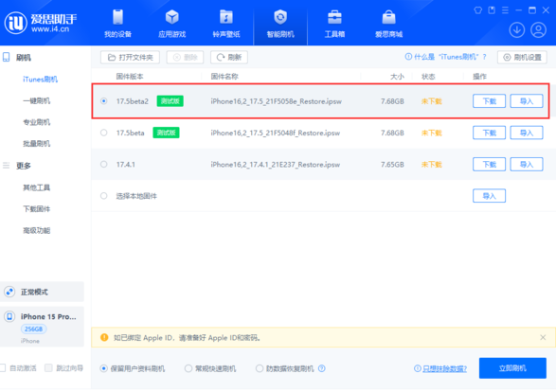556x392 pixels.
Task: Click the 爱思助手 logo icon
Action: [15, 23]
